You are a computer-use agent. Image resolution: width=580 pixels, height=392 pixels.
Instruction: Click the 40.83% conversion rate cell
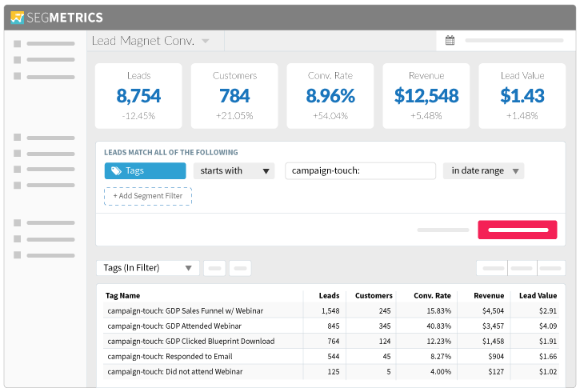[438, 326]
